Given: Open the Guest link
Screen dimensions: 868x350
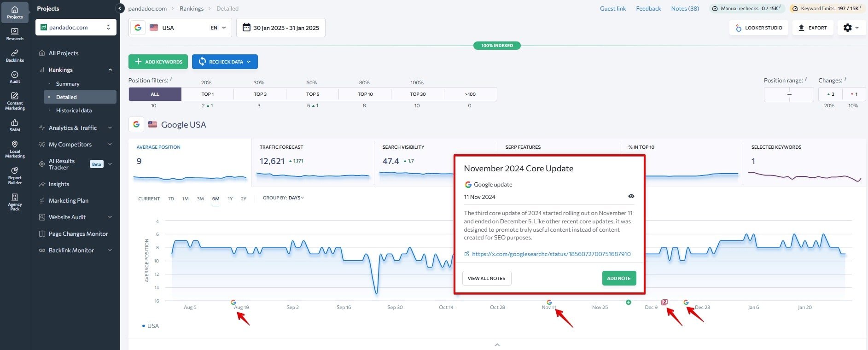Looking at the screenshot, I should coord(613,8).
